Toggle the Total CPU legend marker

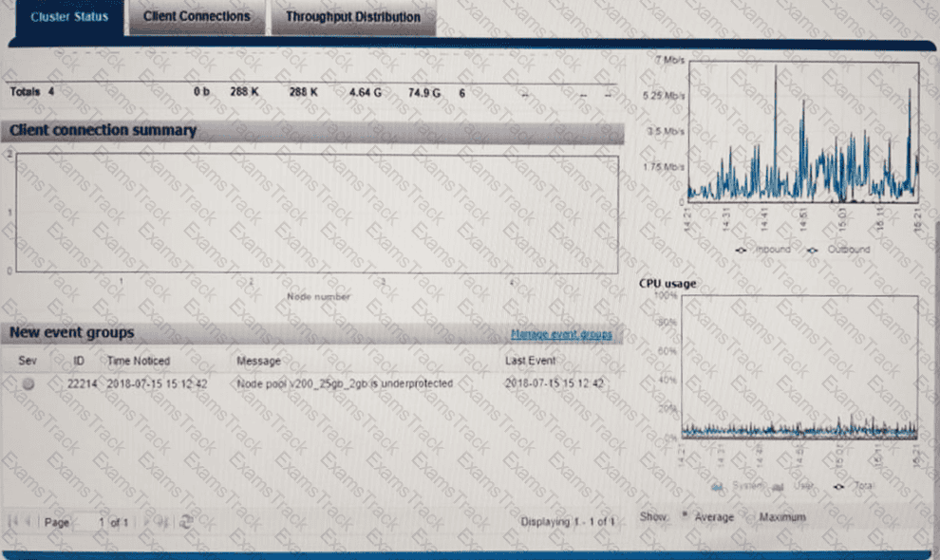pos(839,485)
